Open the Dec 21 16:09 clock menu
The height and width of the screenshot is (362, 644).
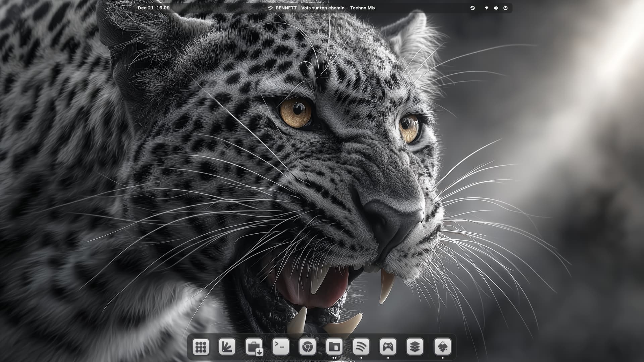[x=154, y=8]
